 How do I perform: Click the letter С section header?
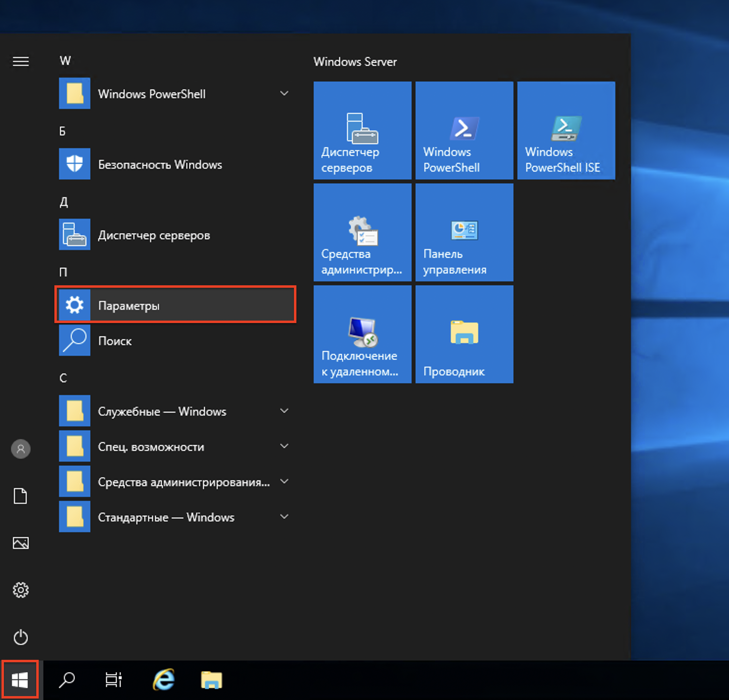(63, 378)
